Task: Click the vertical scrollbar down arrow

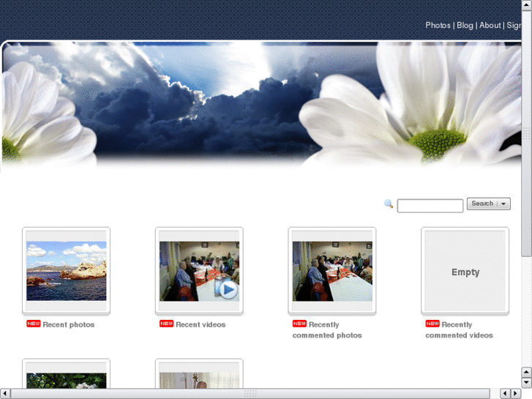Action: [x=526, y=382]
